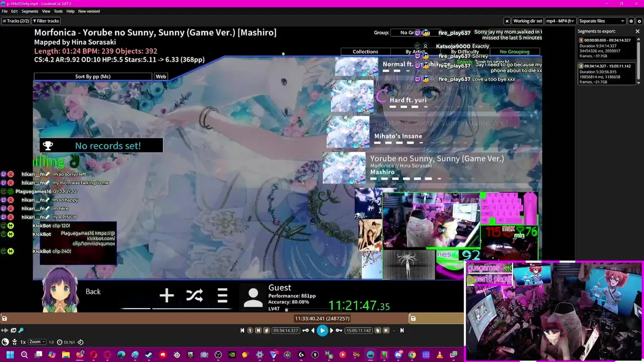
Task: Open Discord from the taskbar
Action: coord(398,354)
